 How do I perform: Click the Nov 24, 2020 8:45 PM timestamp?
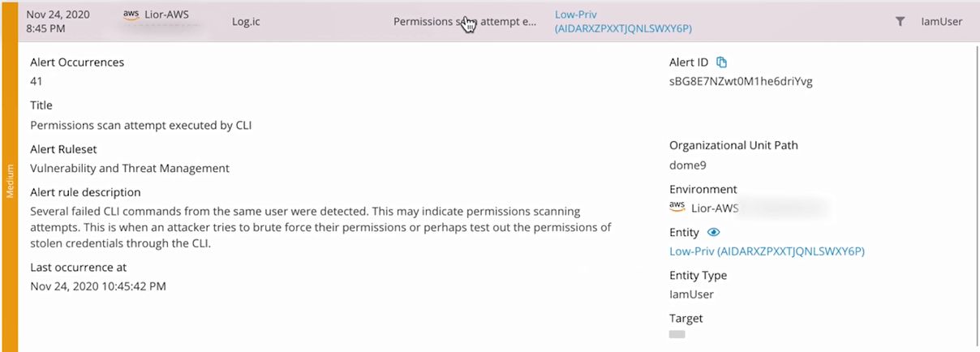point(58,22)
